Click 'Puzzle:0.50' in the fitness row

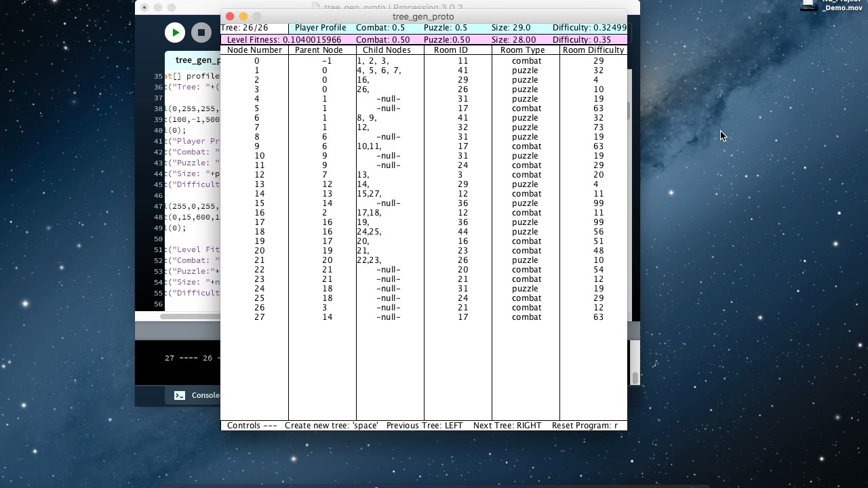447,40
